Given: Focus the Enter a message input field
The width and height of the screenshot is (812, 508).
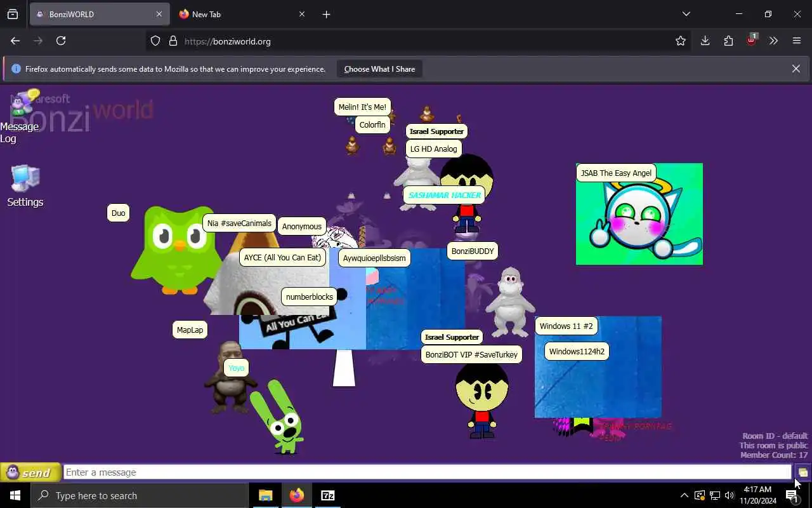Looking at the screenshot, I should pos(428,472).
